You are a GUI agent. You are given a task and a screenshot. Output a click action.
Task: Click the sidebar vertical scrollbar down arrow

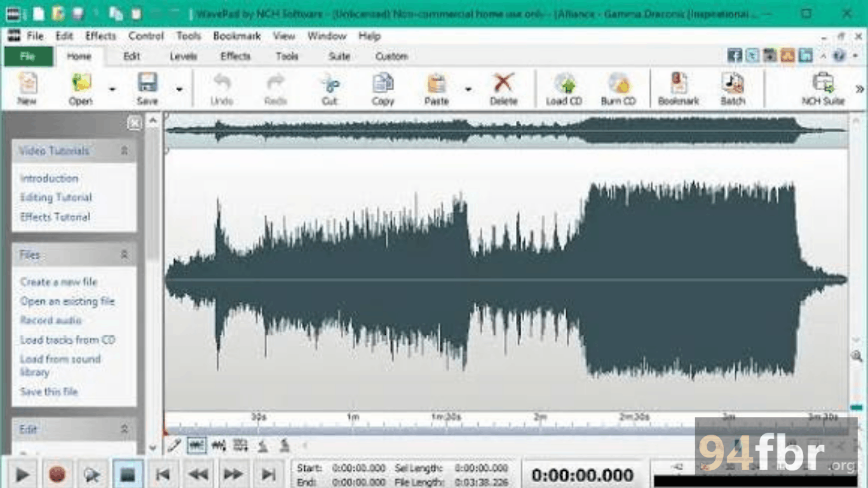(x=153, y=448)
